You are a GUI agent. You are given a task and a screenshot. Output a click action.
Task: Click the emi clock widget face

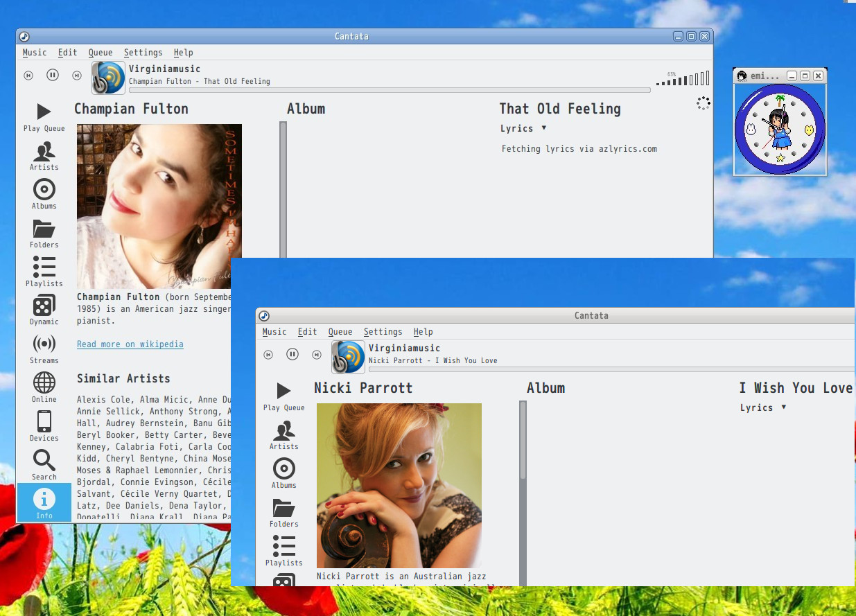780,129
